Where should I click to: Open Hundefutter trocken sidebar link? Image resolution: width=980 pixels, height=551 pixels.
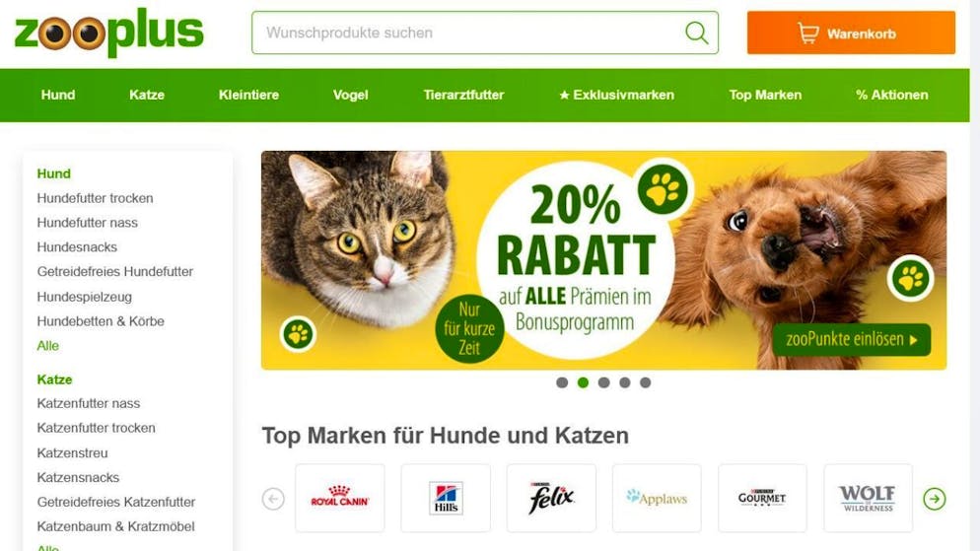click(95, 198)
